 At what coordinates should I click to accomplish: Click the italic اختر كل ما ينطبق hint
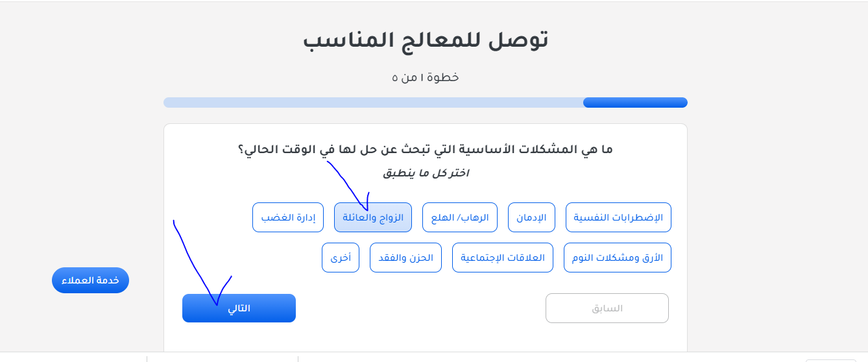(426, 173)
